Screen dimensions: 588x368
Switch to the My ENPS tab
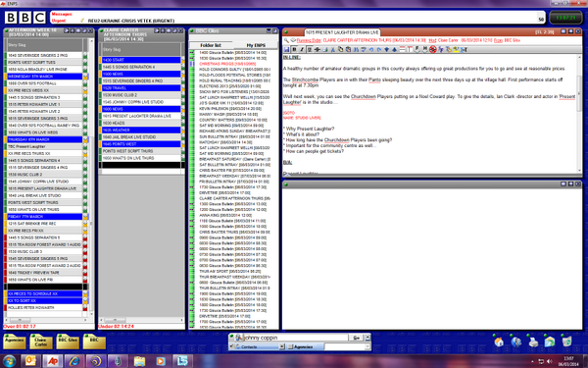(256, 45)
